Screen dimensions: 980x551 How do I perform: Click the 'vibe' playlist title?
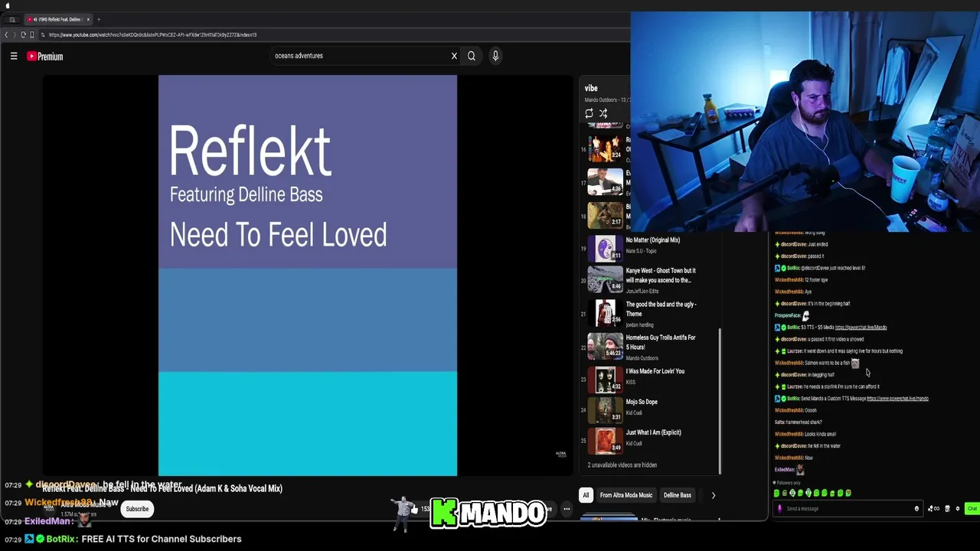coord(591,88)
